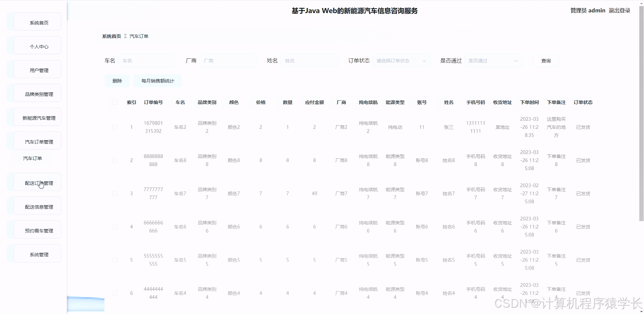Click the 查询 search button
This screenshot has height=314, width=644.
point(545,61)
